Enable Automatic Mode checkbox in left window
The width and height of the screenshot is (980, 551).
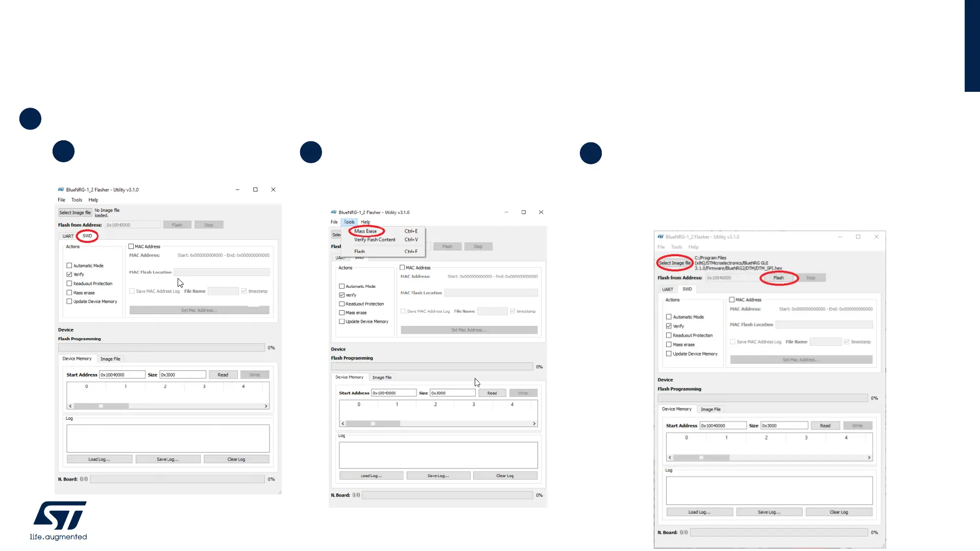click(69, 266)
